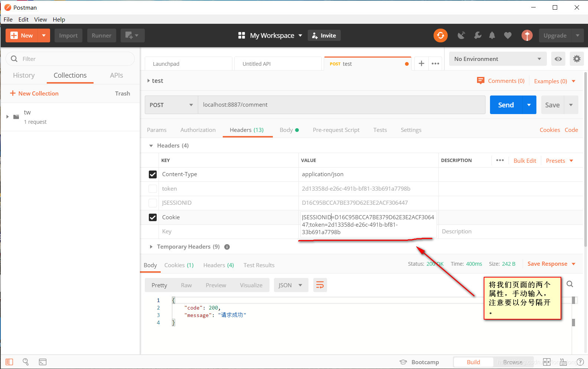The image size is (588, 369).
Task: Click the sidebar Filter search field
Action: (x=70, y=59)
